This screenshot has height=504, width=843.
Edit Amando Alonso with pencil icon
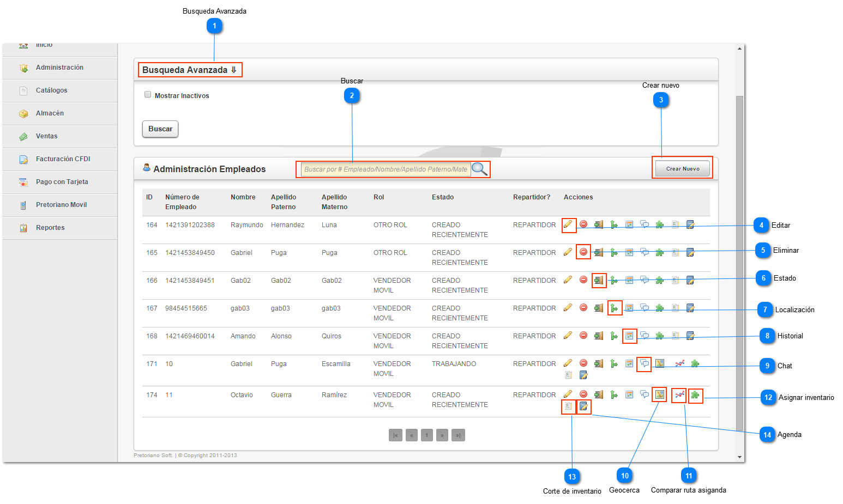point(568,335)
